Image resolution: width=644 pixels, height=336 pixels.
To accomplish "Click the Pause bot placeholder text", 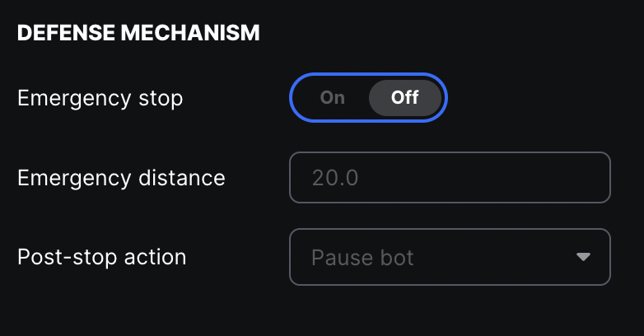I will click(x=362, y=258).
